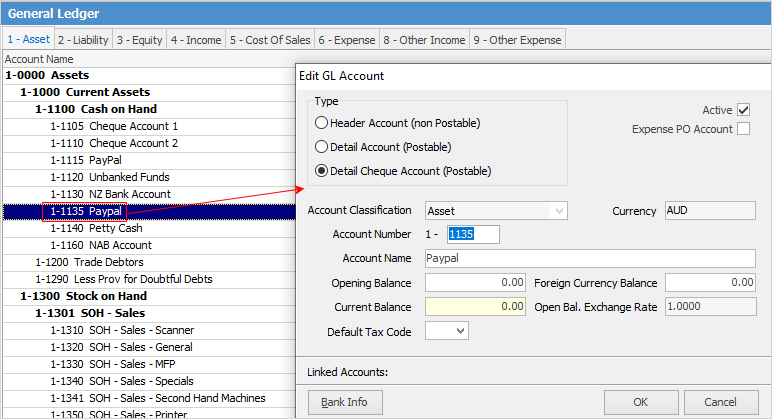The height and width of the screenshot is (419, 772).
Task: Select account 1-1115 PayPal
Action: coord(149,160)
